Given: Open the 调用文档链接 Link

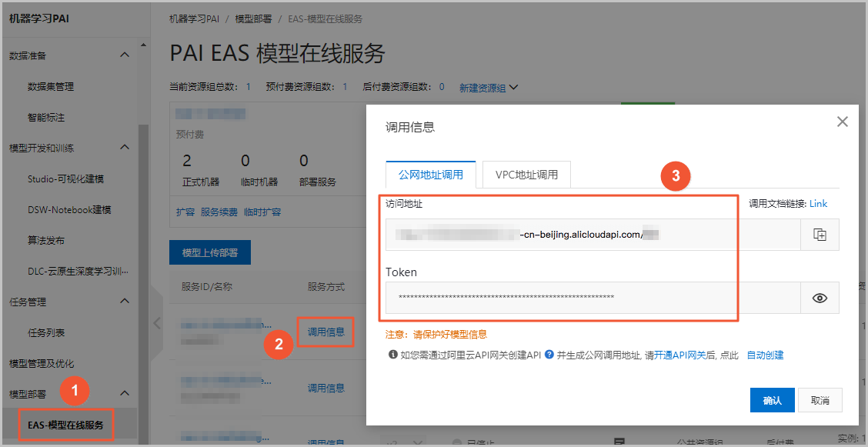Looking at the screenshot, I should point(818,204).
